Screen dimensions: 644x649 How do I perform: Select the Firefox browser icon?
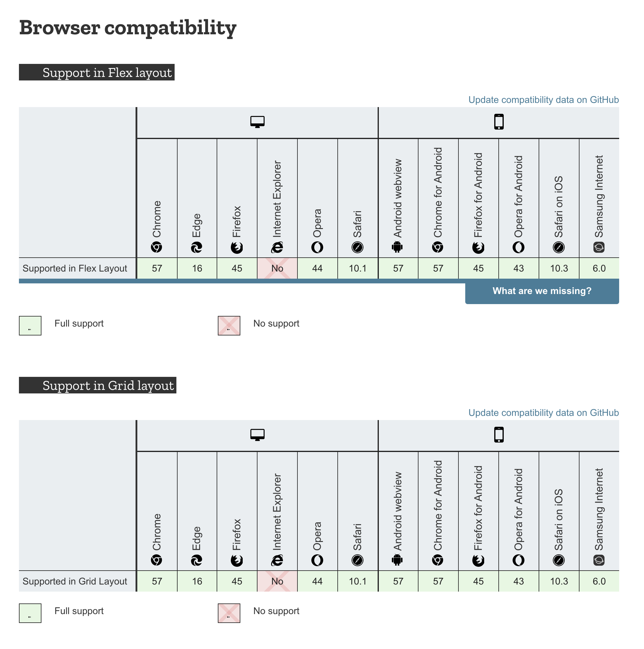coord(237,247)
